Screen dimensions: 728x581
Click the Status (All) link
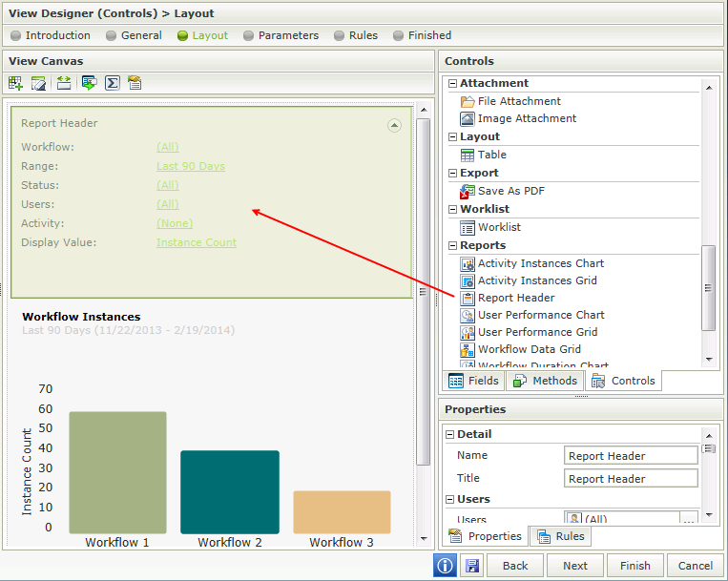tap(168, 185)
